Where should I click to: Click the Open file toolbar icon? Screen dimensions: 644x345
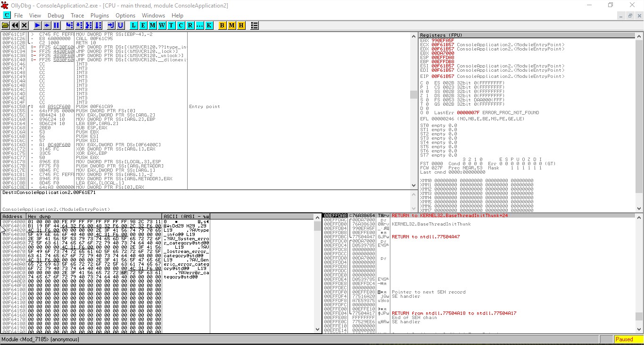[6, 25]
